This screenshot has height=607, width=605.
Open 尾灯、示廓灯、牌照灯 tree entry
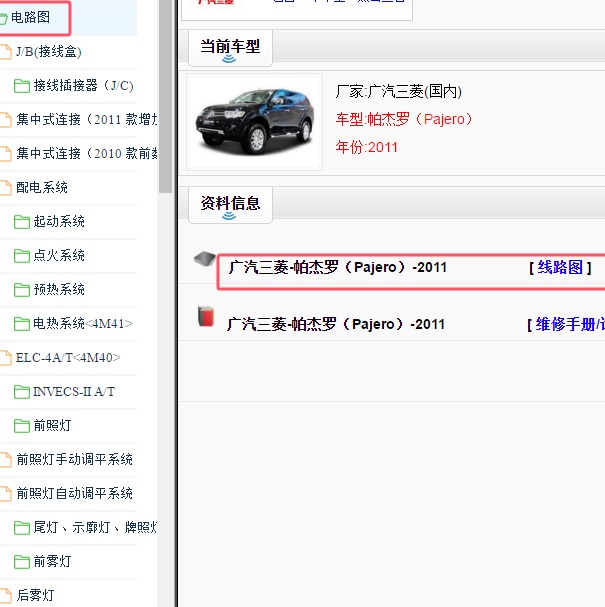pos(95,528)
